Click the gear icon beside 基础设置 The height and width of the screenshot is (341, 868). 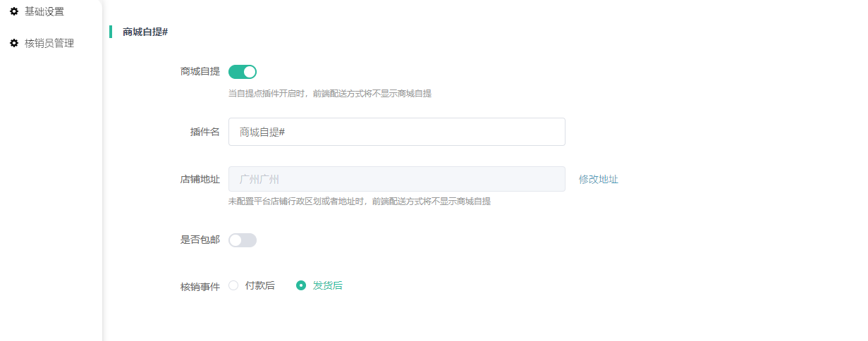point(14,11)
